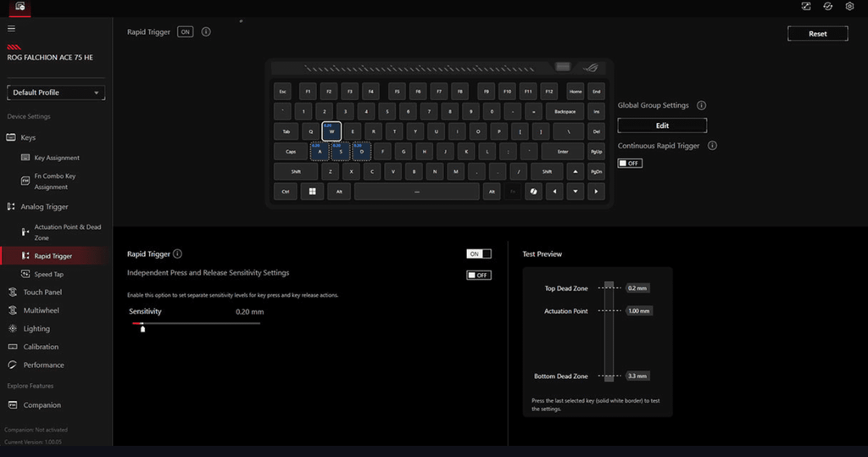Click the Keys sidebar icon
The image size is (868, 457).
pyautogui.click(x=11, y=137)
